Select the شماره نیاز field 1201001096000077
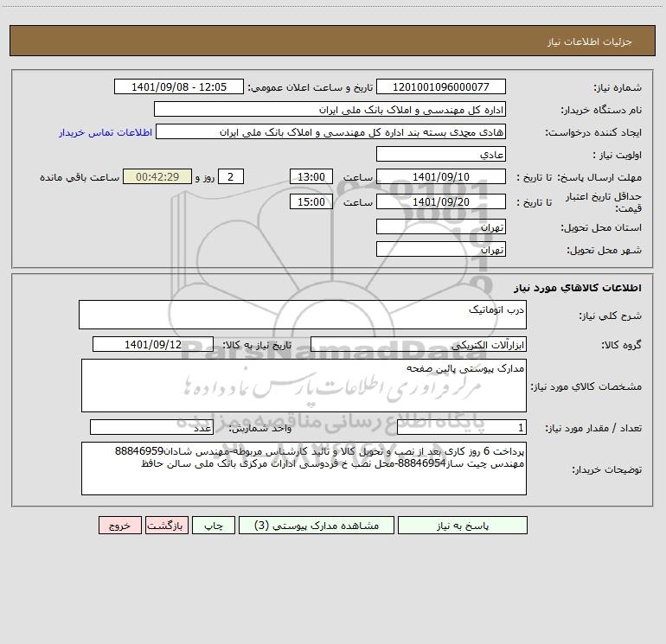 441,86
